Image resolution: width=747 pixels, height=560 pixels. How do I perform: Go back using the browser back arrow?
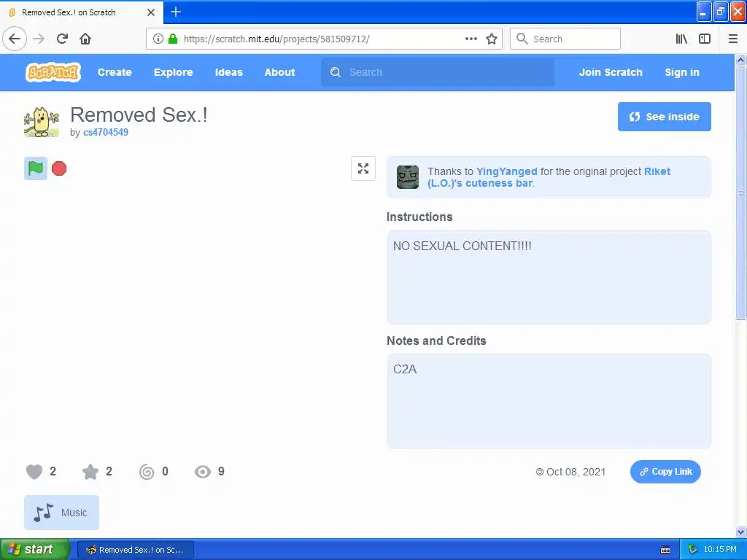(15, 39)
